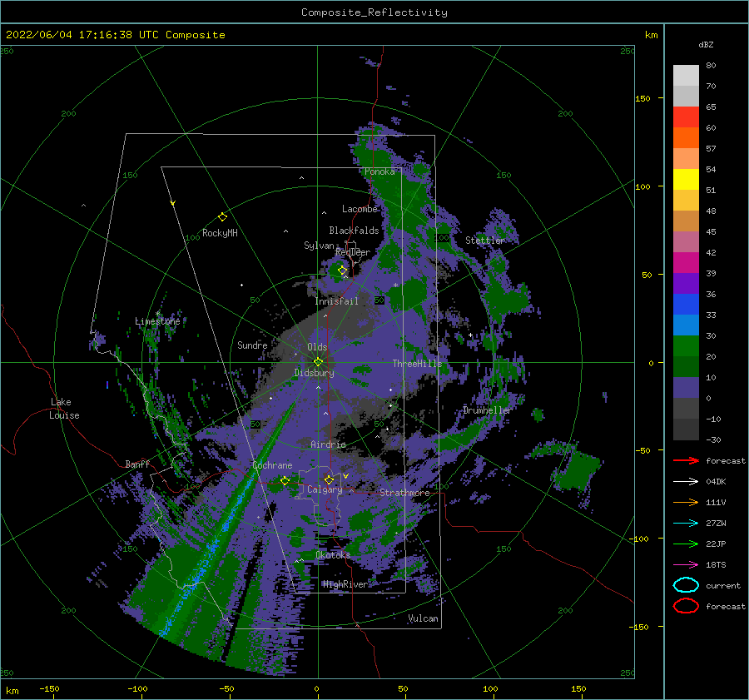Click the Lacombe city label
This screenshot has height=700, width=749.
(360, 209)
